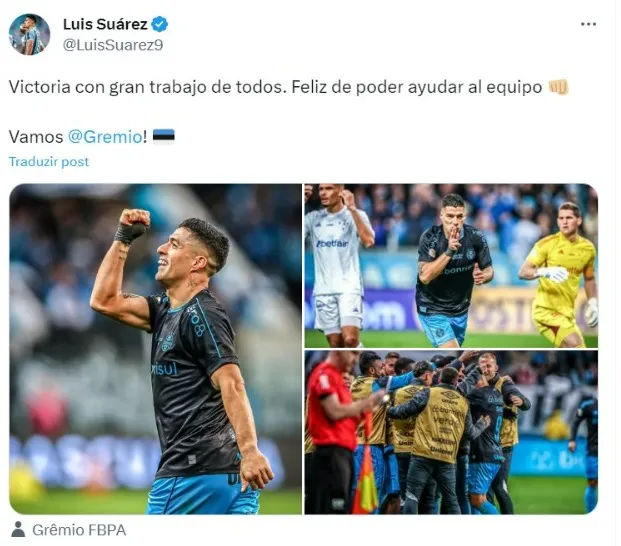Click the red-shirted referee in bottom photo

tap(333, 432)
